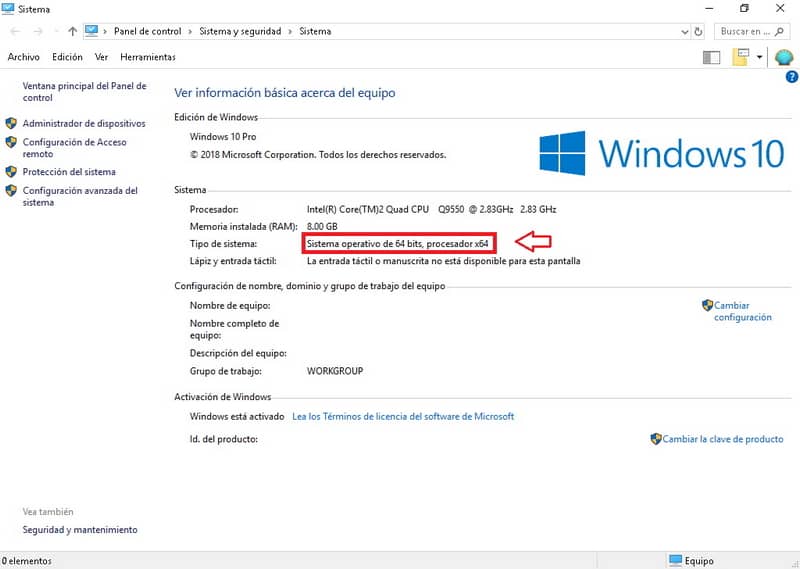Open Ventana principal del Panel de control
The image size is (800, 569).
coord(84,92)
